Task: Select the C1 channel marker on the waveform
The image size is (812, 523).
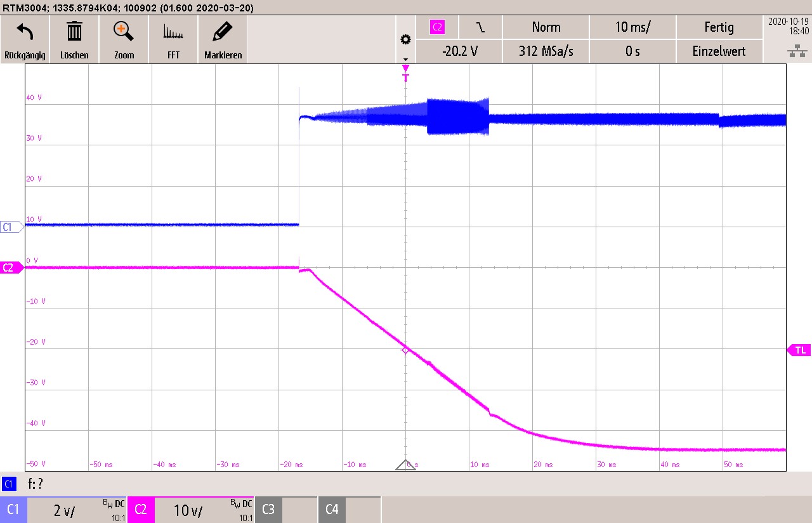Action: pyautogui.click(x=11, y=227)
